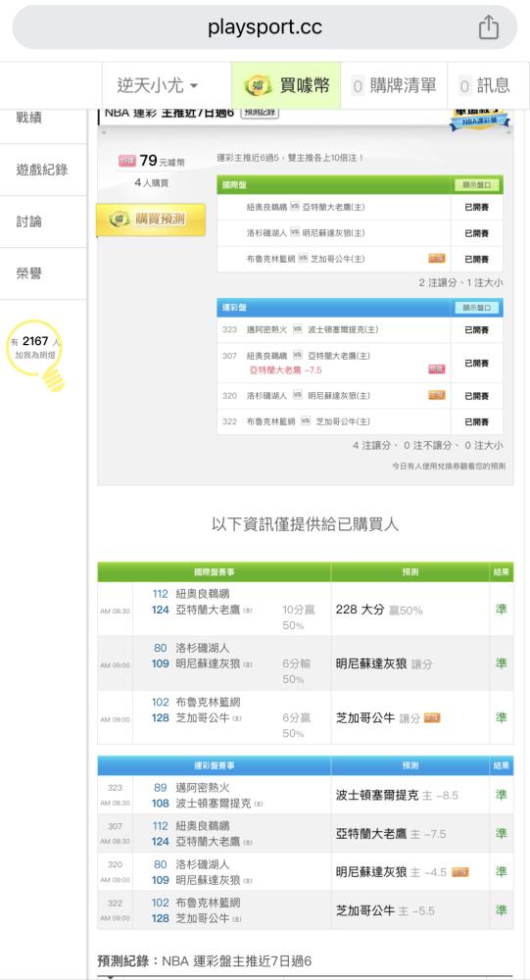Screen dimensions: 530x980
Task: Click the orange badge beside 明尼蘇達灰狼 主 -4.5
Action: tap(460, 872)
